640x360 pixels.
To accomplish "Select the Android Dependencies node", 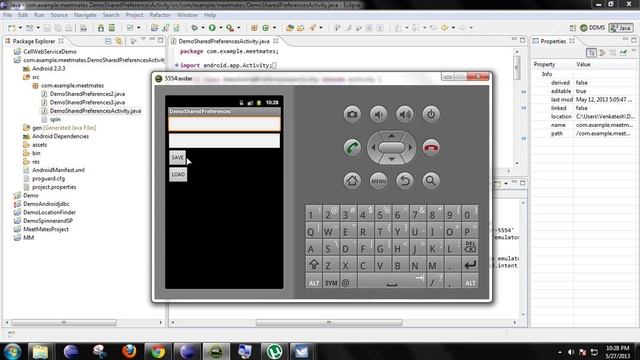I will tap(60, 136).
